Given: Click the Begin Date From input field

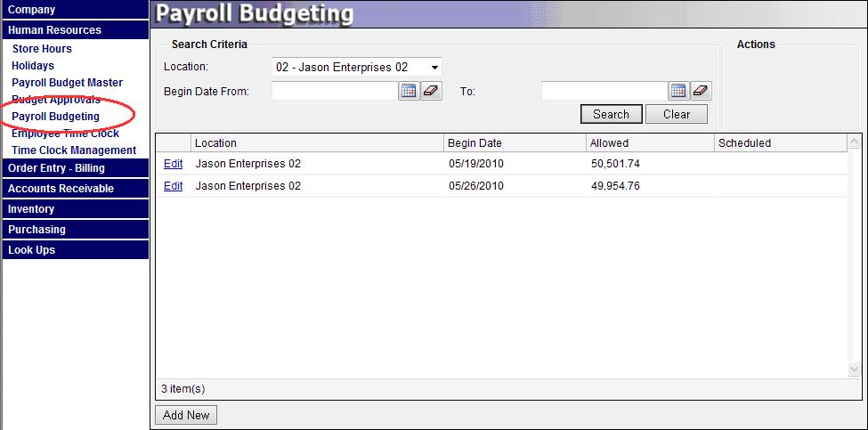Looking at the screenshot, I should (x=334, y=91).
